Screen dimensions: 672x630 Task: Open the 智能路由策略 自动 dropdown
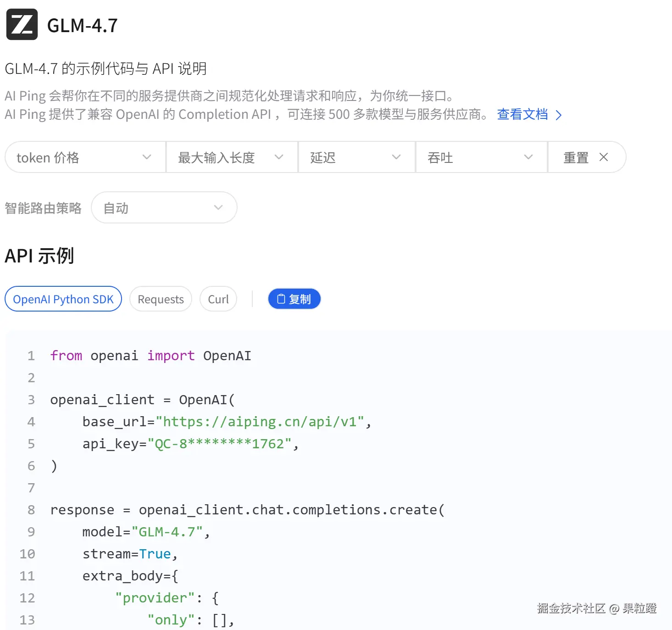(x=164, y=208)
